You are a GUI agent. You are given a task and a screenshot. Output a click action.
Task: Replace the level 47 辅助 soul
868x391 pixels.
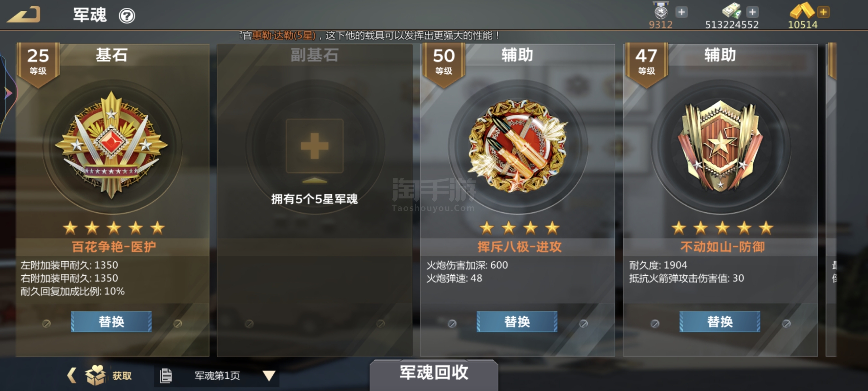pyautogui.click(x=720, y=322)
